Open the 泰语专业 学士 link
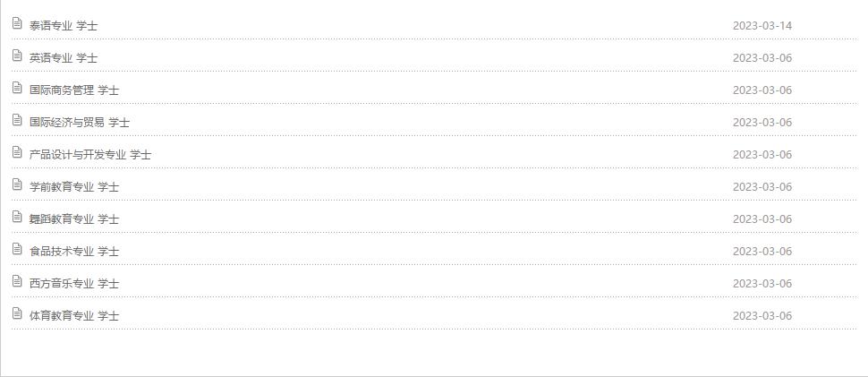This screenshot has height=377, width=868. click(64, 26)
